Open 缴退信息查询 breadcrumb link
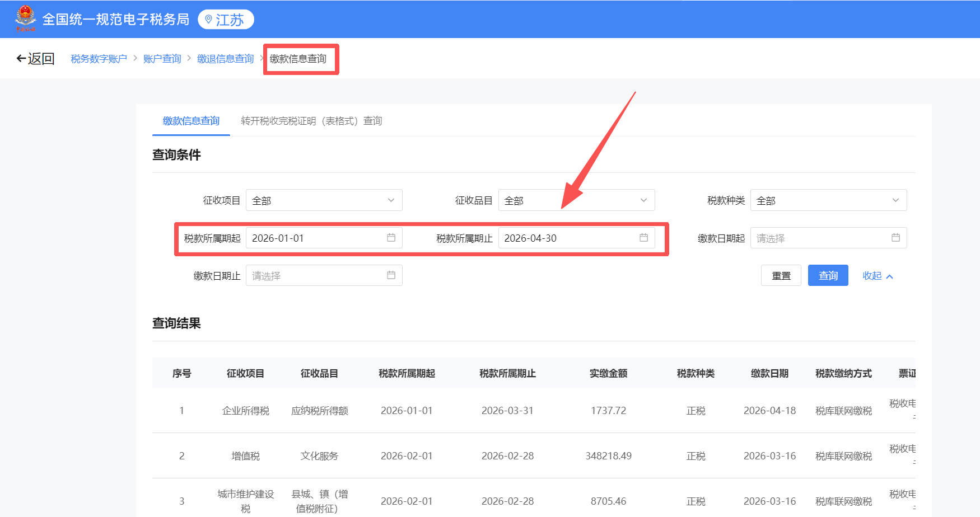 coord(225,59)
